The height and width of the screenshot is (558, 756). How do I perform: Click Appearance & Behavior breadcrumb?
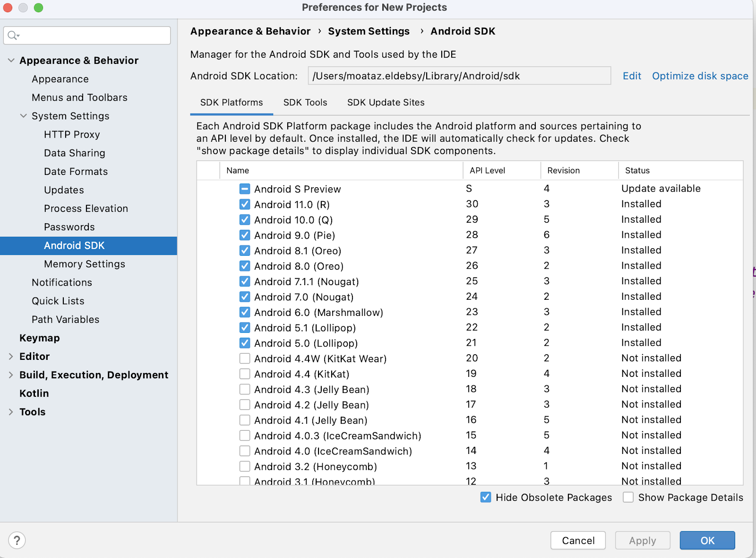point(250,31)
